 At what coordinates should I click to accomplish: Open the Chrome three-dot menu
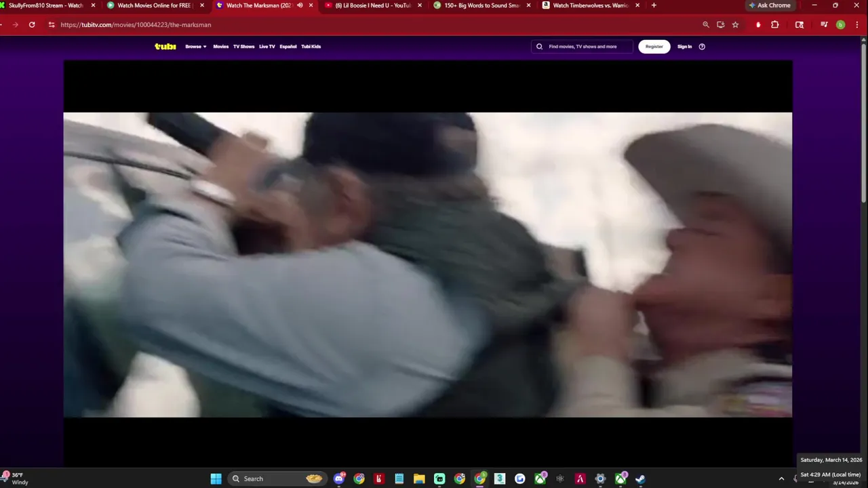click(856, 24)
